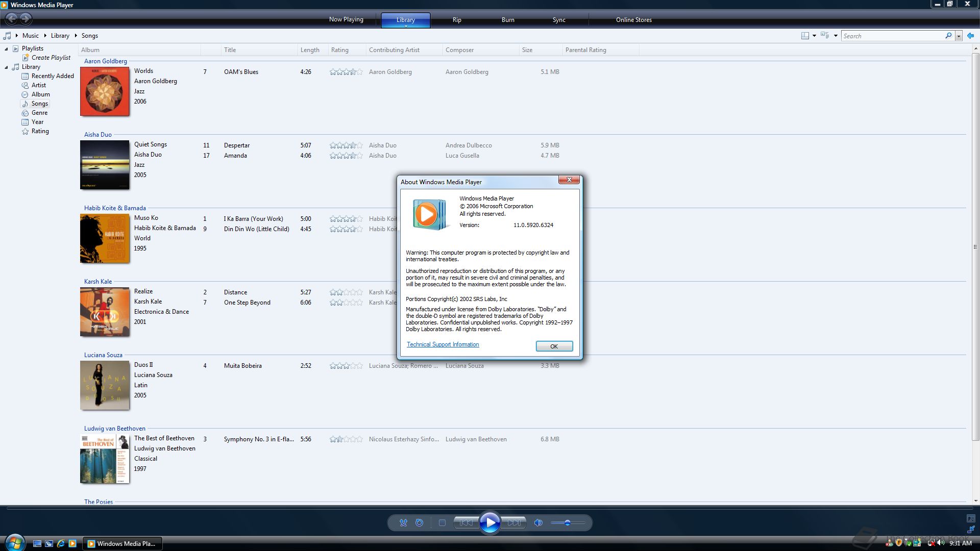Open the Rip tab
The image size is (980, 551).
coord(457,20)
